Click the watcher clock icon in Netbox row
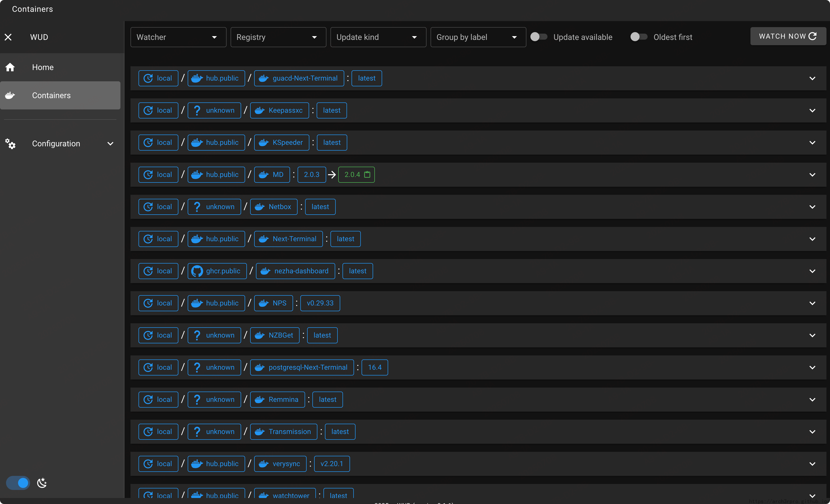Viewport: 830px width, 504px height. 148,207
